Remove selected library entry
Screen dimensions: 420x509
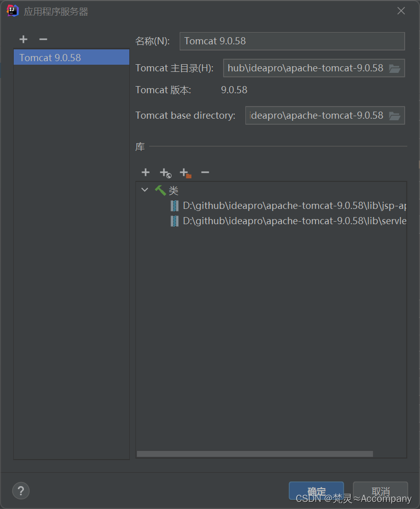[x=205, y=172]
